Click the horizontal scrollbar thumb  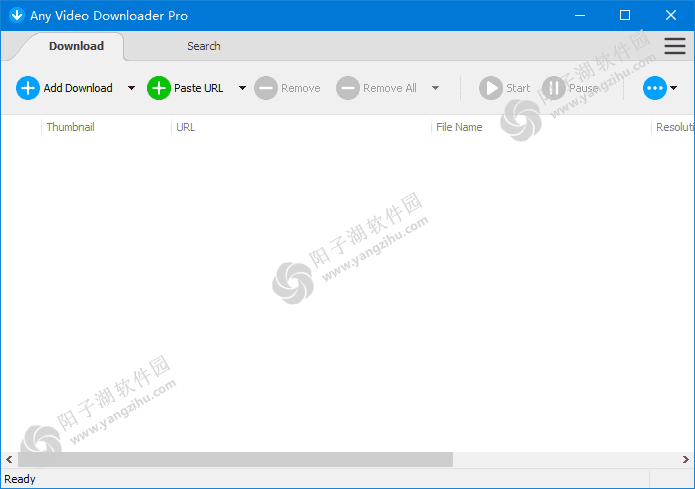pyautogui.click(x=235, y=459)
